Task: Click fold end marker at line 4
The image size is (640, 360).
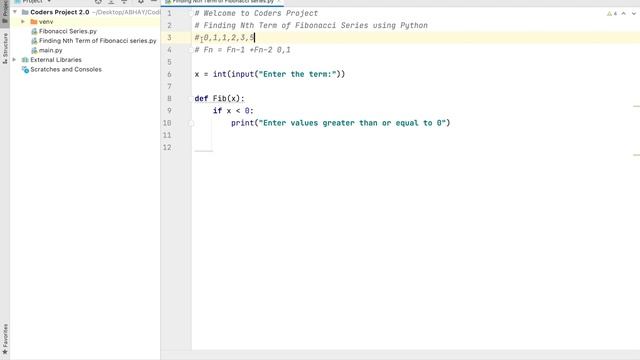Action: (191, 50)
